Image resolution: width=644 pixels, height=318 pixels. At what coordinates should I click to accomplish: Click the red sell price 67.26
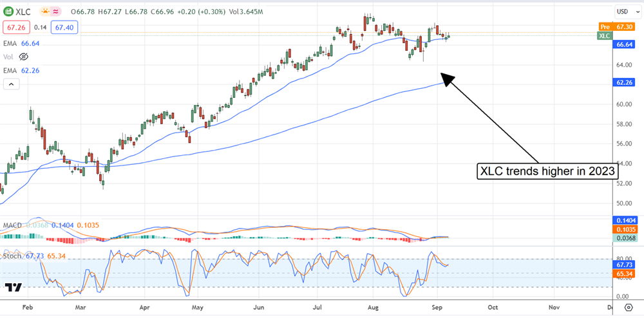[15, 28]
